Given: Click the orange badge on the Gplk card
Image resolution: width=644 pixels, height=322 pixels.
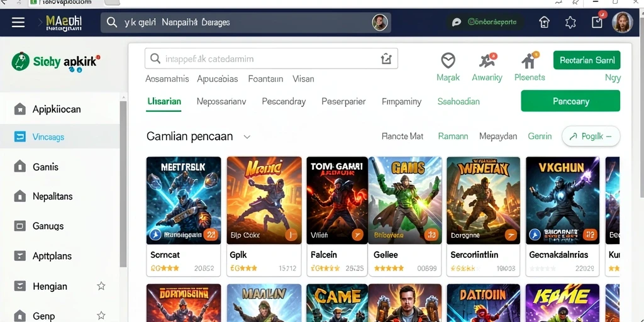Looking at the screenshot, I should pyautogui.click(x=291, y=235).
